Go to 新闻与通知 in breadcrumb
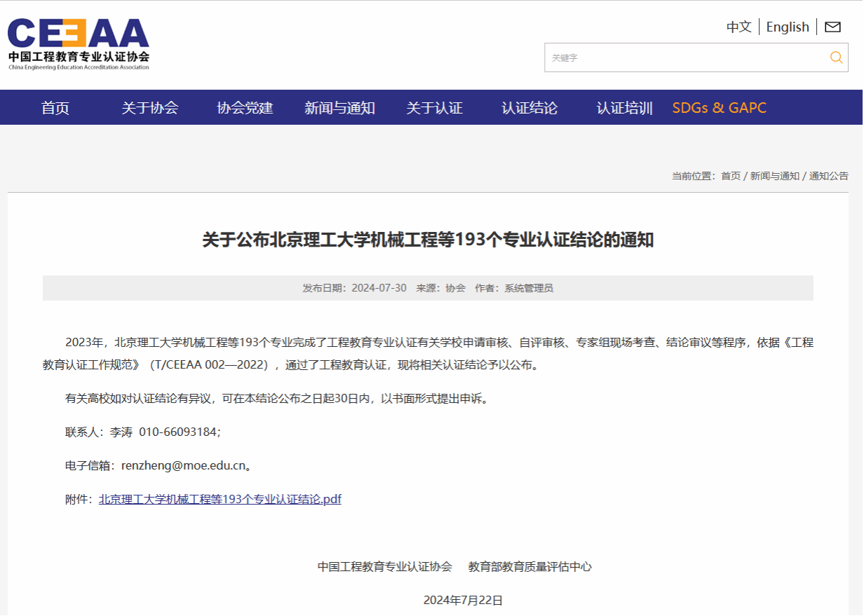864x616 pixels. pyautogui.click(x=775, y=176)
